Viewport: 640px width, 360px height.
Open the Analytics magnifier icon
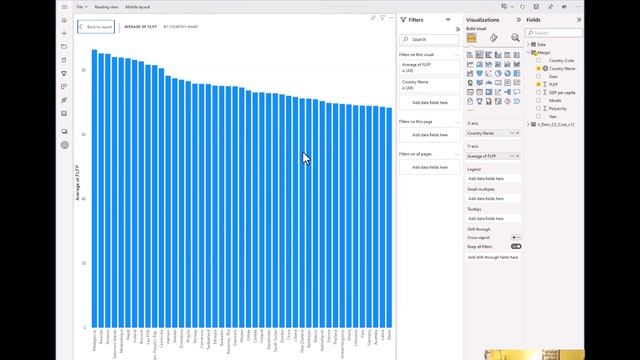(x=516, y=38)
